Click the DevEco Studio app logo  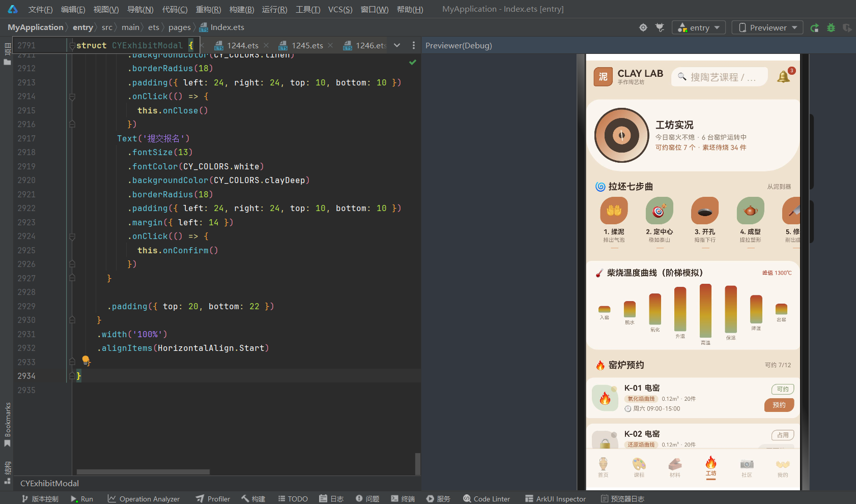(13, 9)
